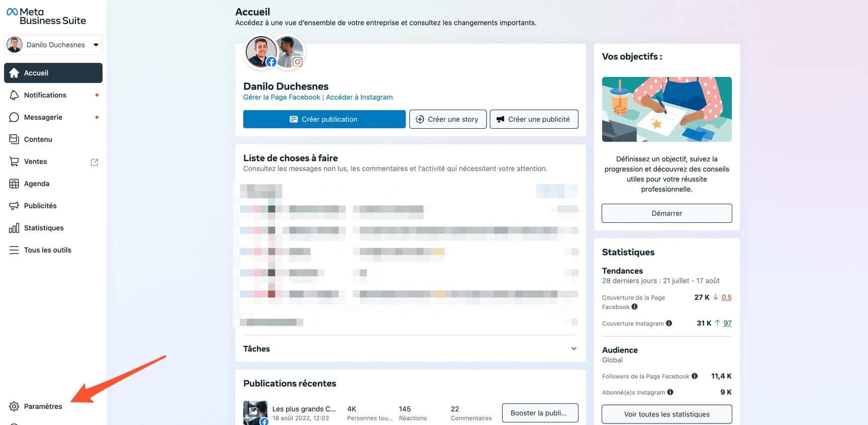Open Publicités in the sidebar

point(53,206)
